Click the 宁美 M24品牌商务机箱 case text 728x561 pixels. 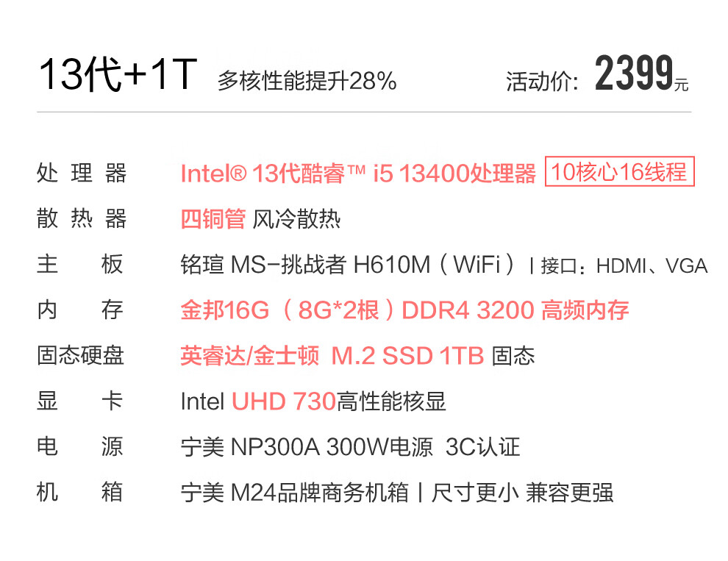(x=294, y=493)
